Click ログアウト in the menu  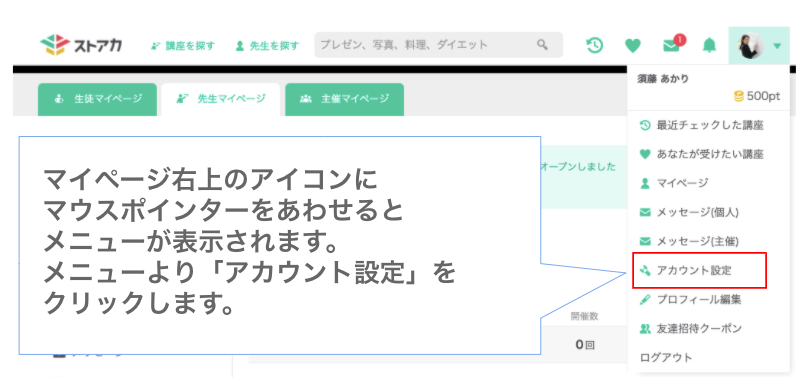[x=666, y=357]
